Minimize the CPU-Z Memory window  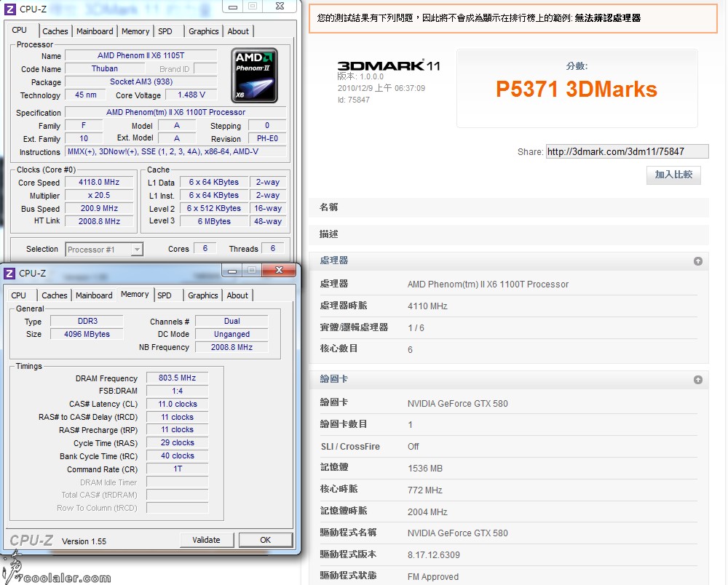[x=233, y=271]
